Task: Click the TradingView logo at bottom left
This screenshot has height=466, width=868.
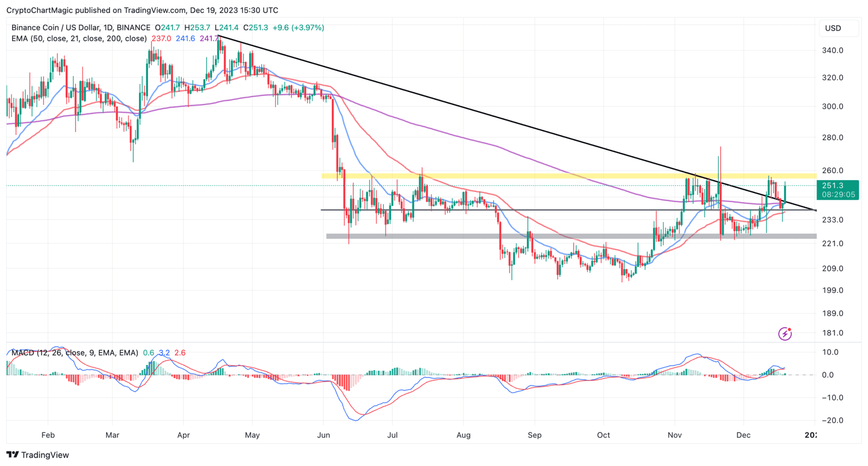Action: (x=37, y=455)
